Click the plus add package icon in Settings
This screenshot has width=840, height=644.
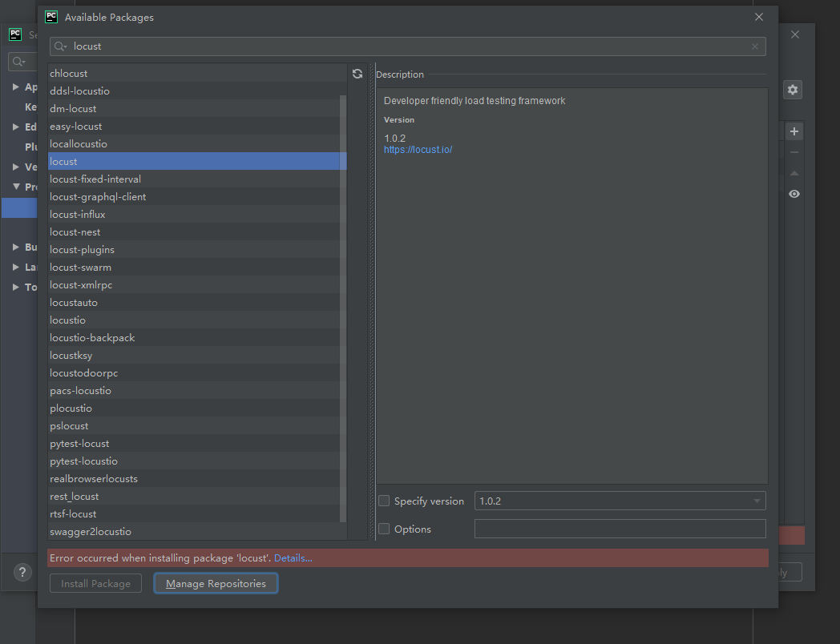[794, 131]
